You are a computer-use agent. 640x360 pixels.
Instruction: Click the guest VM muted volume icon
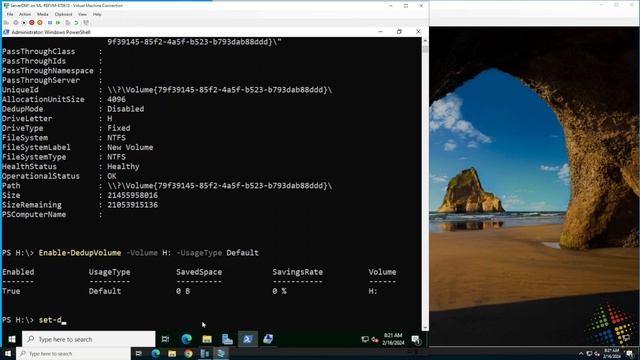pyautogui.click(x=375, y=340)
